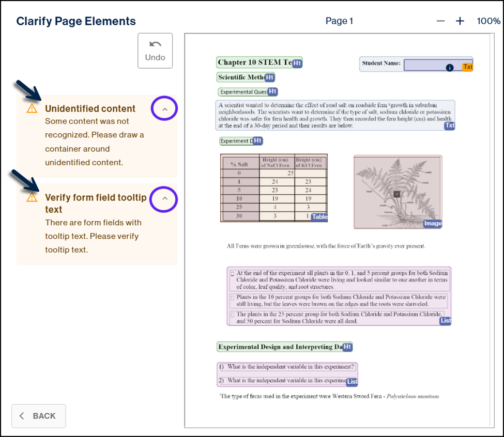Screen dimensions: 504x437
Task: Click the 'Scientific Meth' heading container
Action: (x=246, y=77)
